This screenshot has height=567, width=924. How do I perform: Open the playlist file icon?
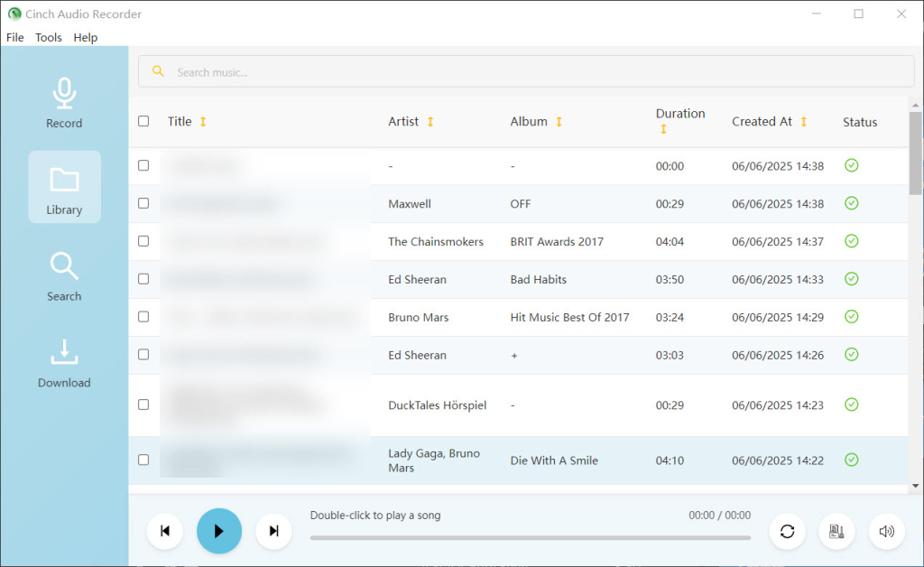[836, 531]
